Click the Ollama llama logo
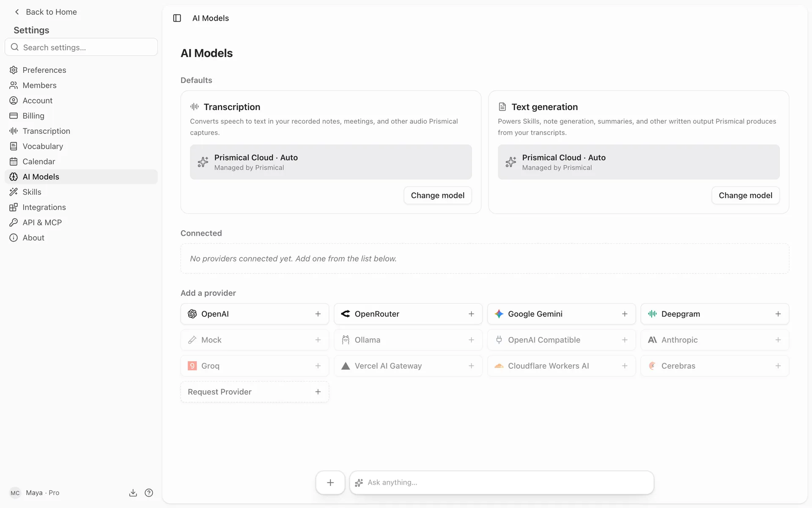The width and height of the screenshot is (812, 508). [x=346, y=340]
